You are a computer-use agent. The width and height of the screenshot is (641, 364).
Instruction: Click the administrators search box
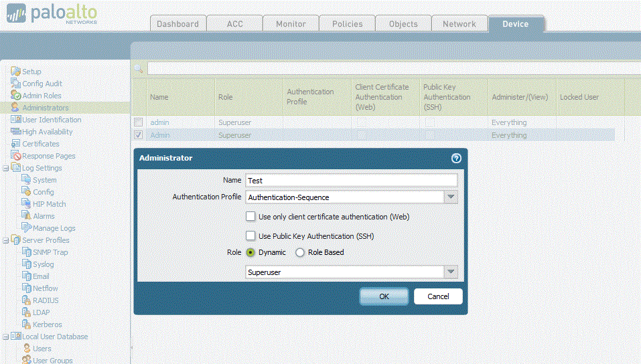click(394, 68)
